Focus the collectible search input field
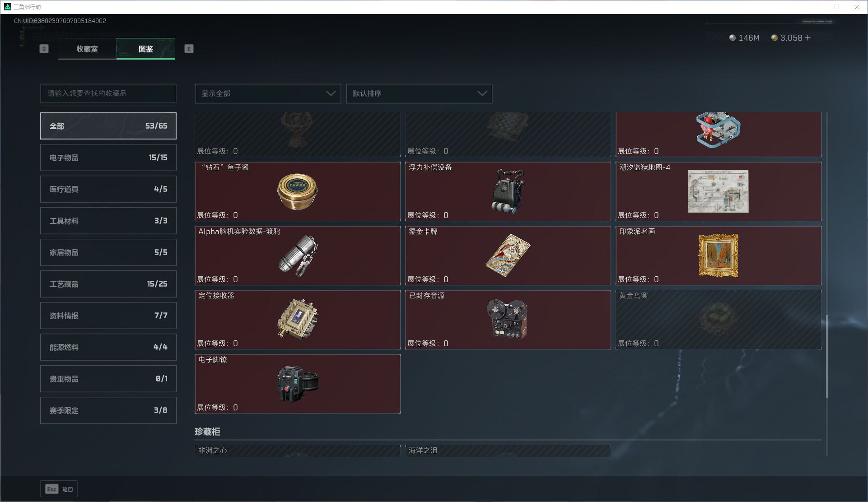Image resolution: width=868 pixels, height=502 pixels. point(108,93)
